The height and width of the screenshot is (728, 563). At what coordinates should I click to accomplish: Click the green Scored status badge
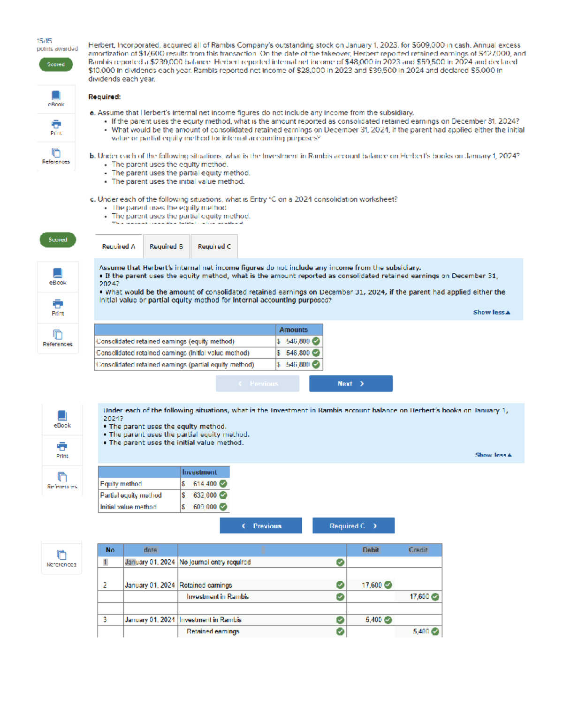tap(56, 64)
